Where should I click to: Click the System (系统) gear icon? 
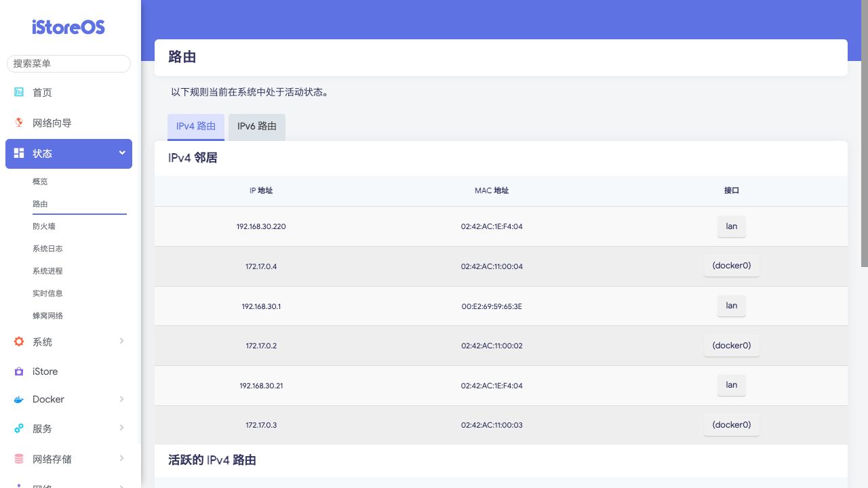(19, 342)
